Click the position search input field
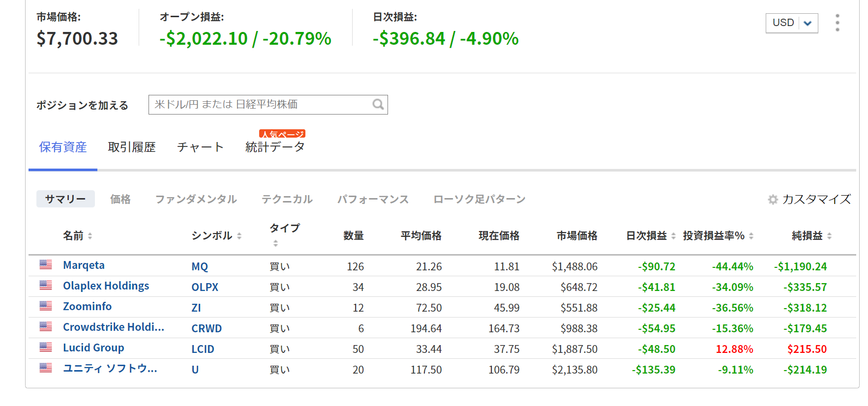Screen dimensions: 868x406 point(268,105)
